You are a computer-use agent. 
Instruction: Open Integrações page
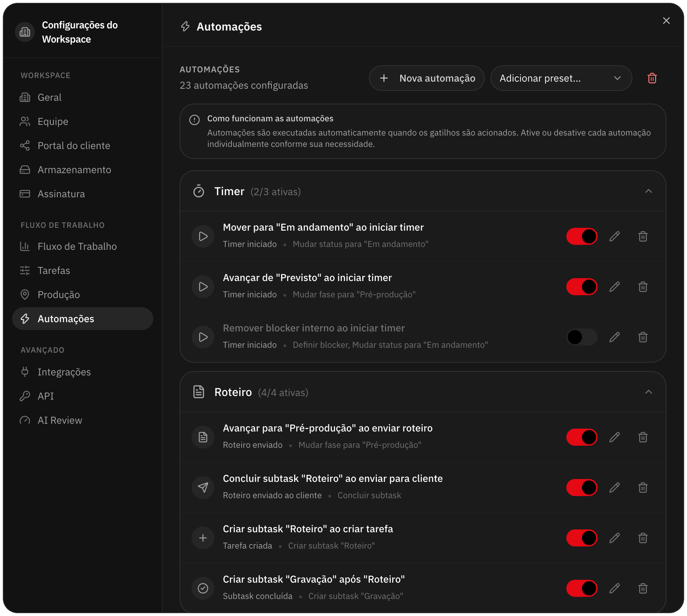coord(83,372)
